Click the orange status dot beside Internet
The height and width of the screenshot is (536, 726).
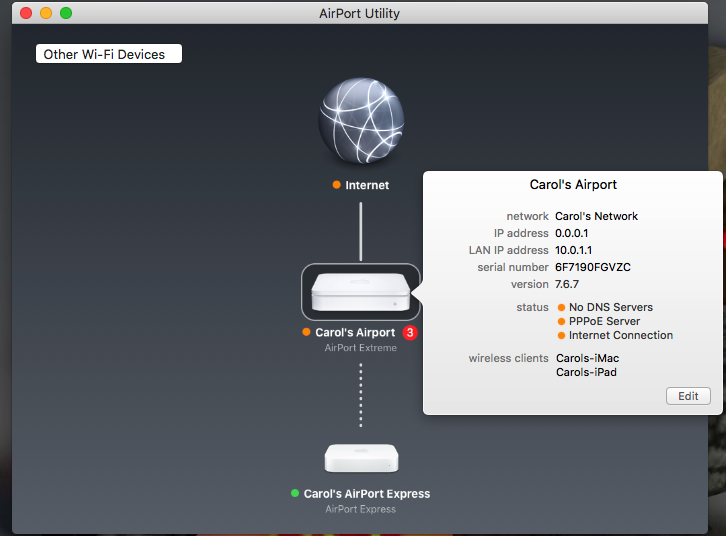coord(337,185)
